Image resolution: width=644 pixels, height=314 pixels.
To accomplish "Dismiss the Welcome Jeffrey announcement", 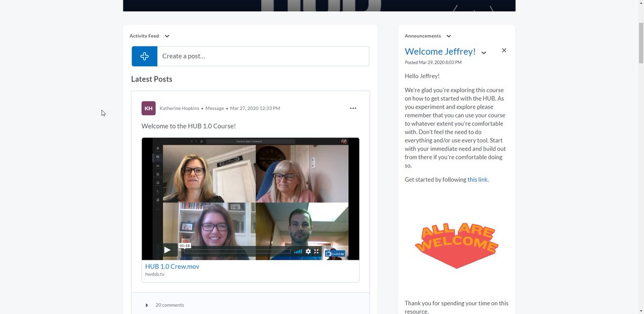I will pos(504,50).
